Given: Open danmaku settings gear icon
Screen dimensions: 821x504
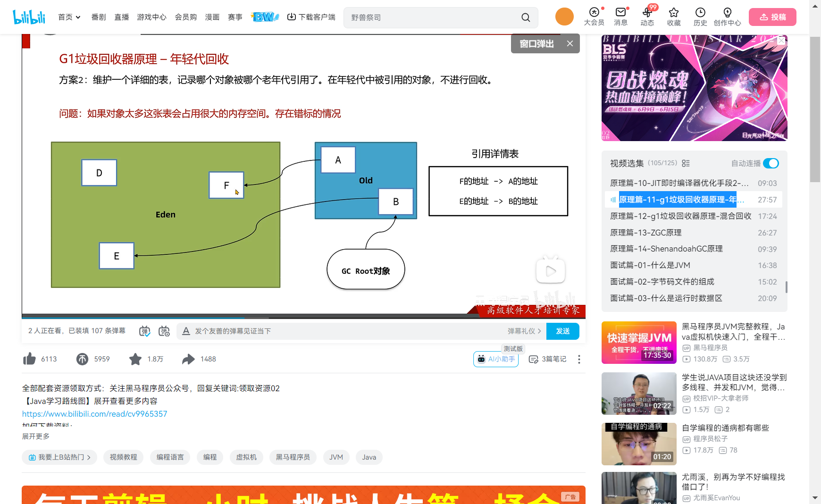Looking at the screenshot, I should (x=164, y=331).
